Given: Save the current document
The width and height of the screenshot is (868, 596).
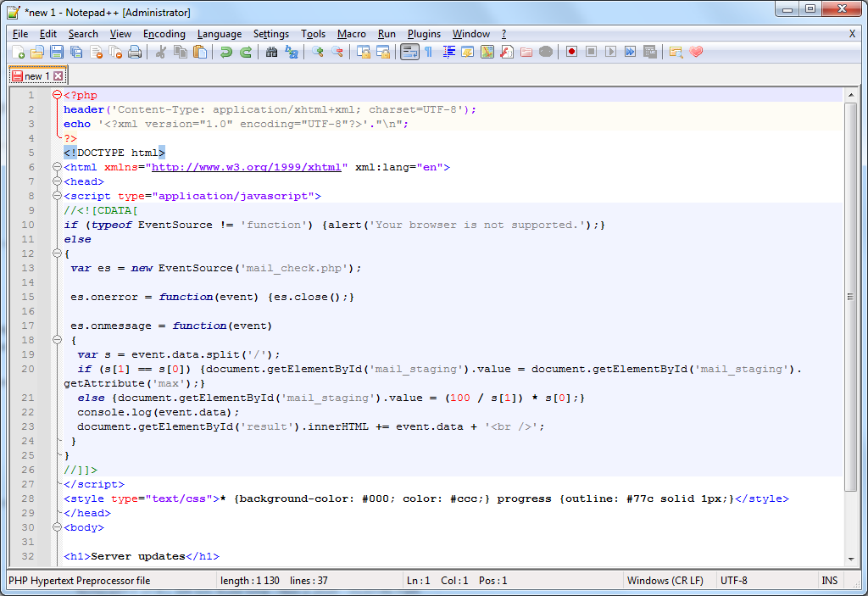Looking at the screenshot, I should tap(55, 52).
